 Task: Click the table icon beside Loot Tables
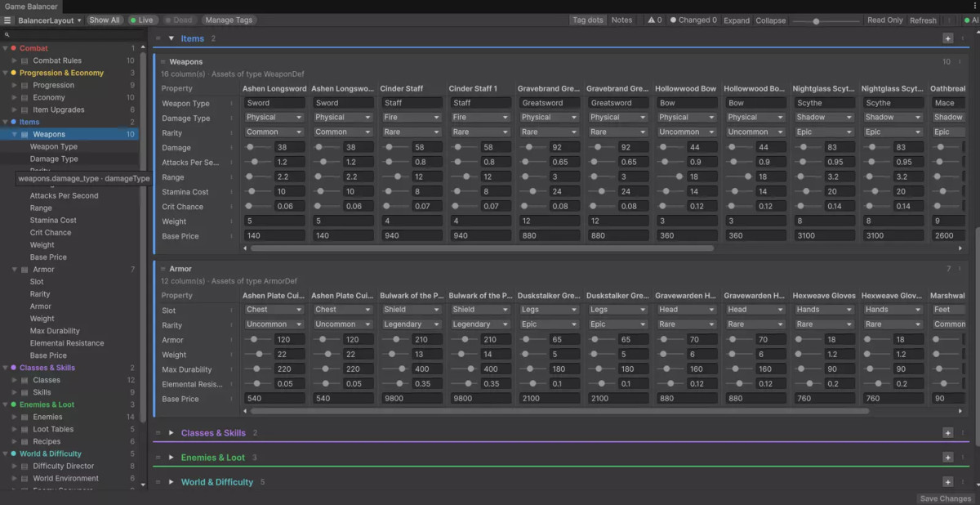tap(24, 429)
